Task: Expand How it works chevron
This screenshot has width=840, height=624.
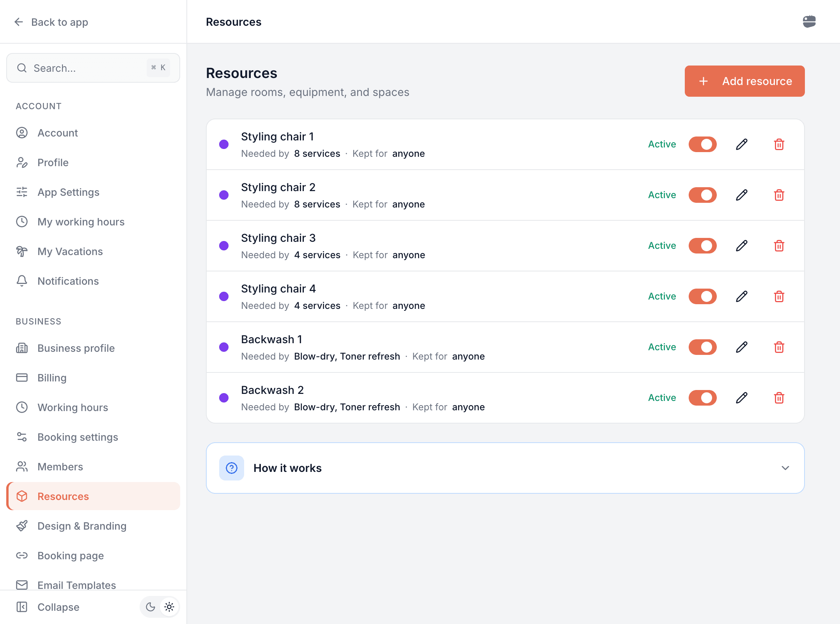Action: click(x=785, y=468)
